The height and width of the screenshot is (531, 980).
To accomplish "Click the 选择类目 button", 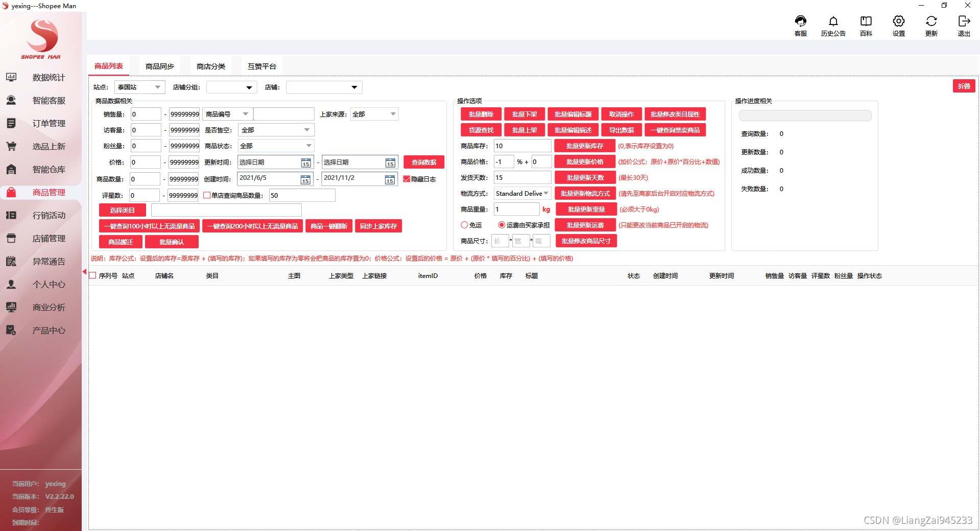I will coord(123,210).
